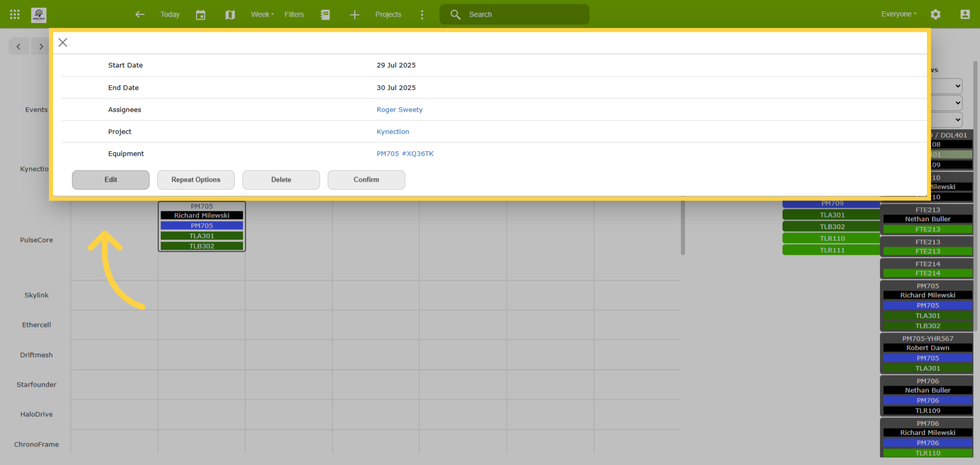Open the Filters menu
This screenshot has height=465, width=980.
(x=294, y=14)
